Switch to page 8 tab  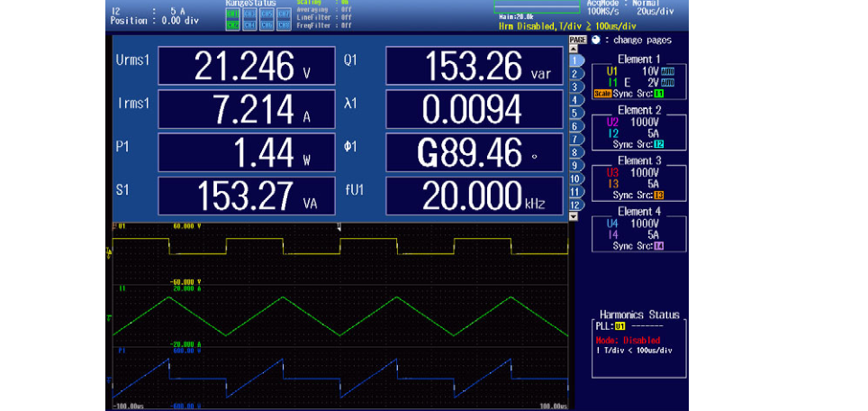pos(576,152)
